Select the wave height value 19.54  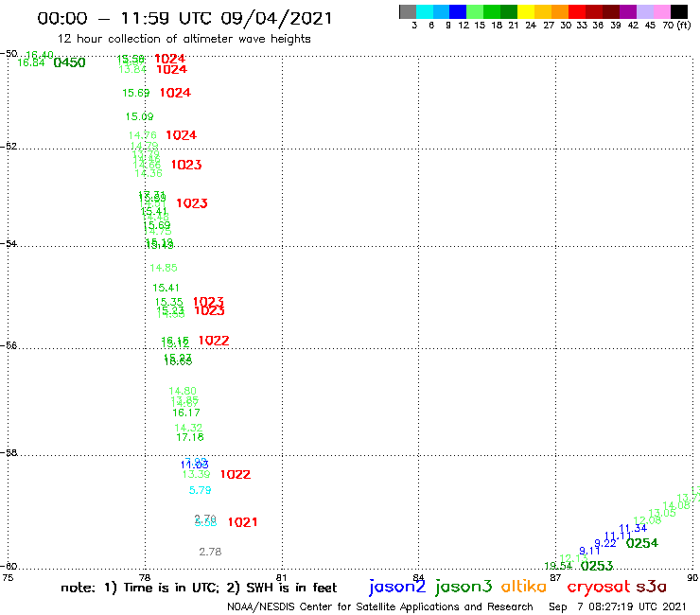click(558, 566)
